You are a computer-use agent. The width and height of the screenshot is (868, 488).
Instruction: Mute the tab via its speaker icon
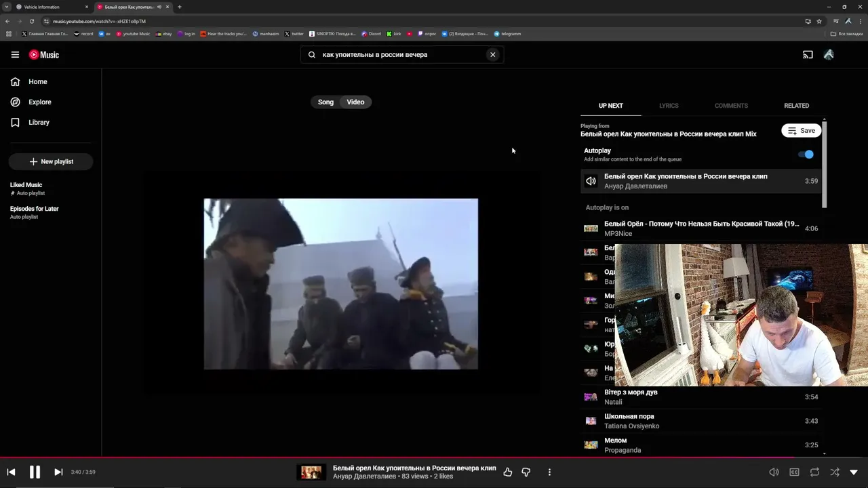pyautogui.click(x=159, y=7)
